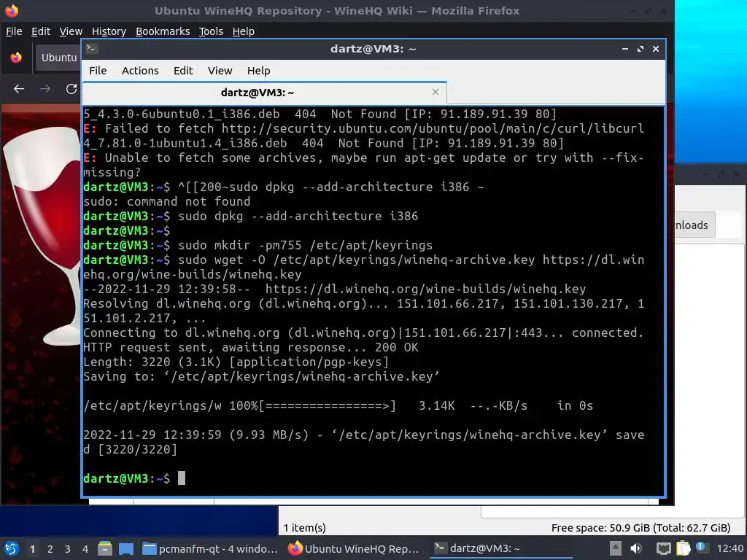Viewport: 747px width, 560px height.
Task: Click the Firefox forward arrow
Action: point(45,88)
